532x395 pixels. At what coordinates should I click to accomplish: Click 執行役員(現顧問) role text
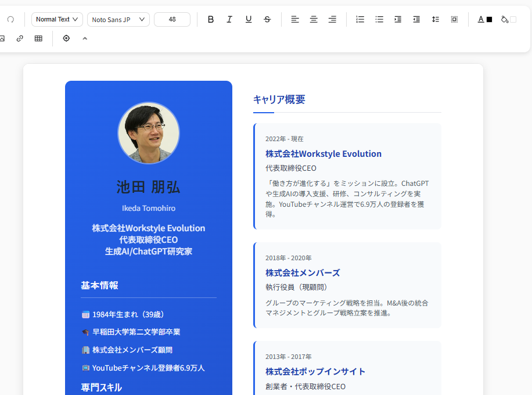297,288
